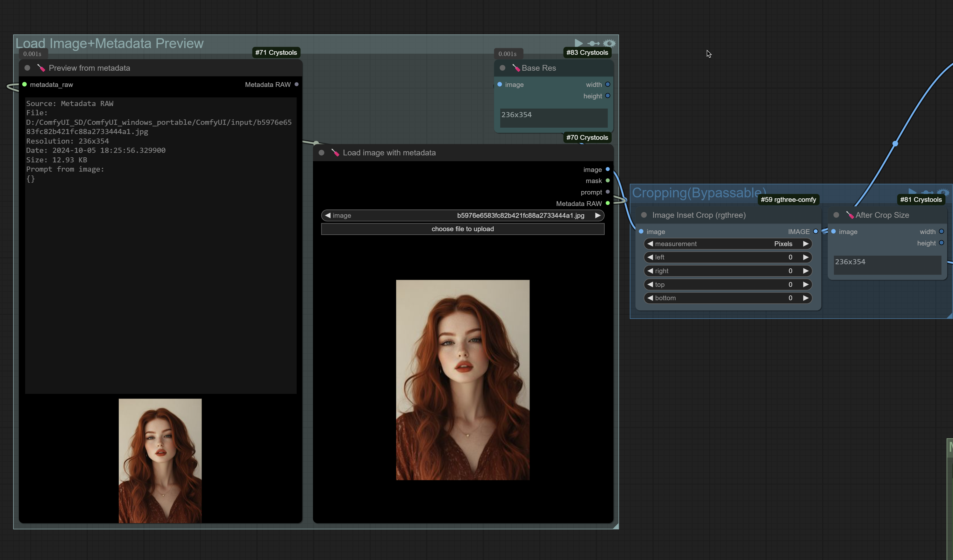The width and height of the screenshot is (953, 560).
Task: Toggle the eye mute icon on Load Image+Metadata Preview group
Action: 609,44
